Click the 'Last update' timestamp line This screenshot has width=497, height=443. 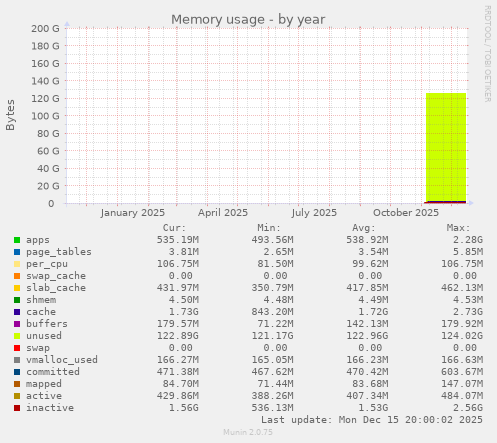point(372,420)
